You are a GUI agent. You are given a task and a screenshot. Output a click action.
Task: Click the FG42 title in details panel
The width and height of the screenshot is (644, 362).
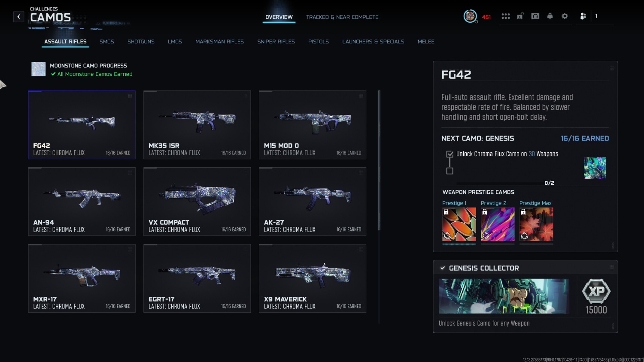tap(456, 75)
